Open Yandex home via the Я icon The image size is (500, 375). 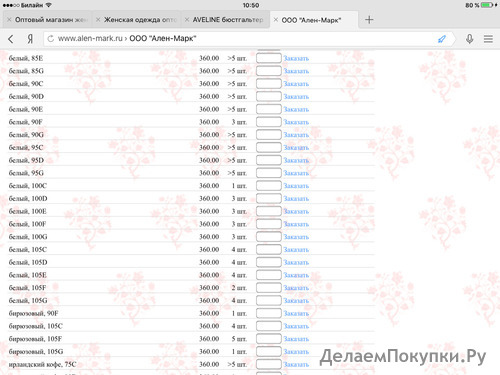30,39
